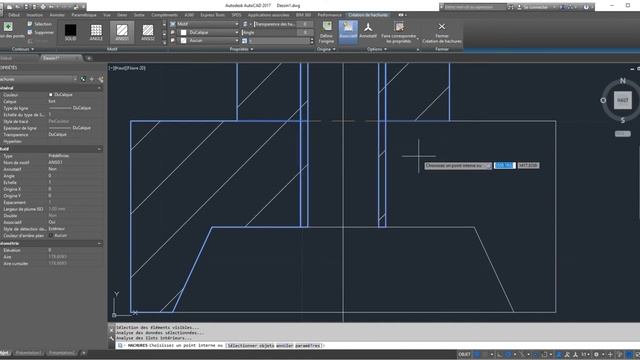Screen dimensions: 640x360
Task: Select the SOLID hatch pattern swatch
Action: [x=70, y=32]
